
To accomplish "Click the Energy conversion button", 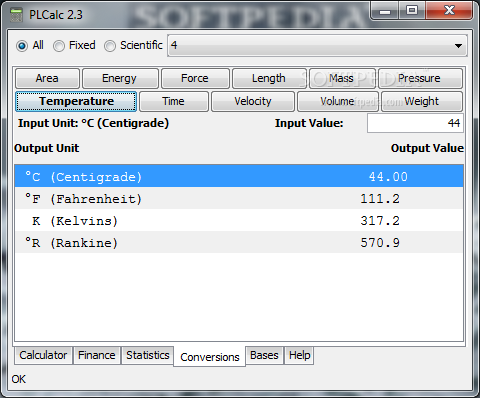I will pos(120,78).
